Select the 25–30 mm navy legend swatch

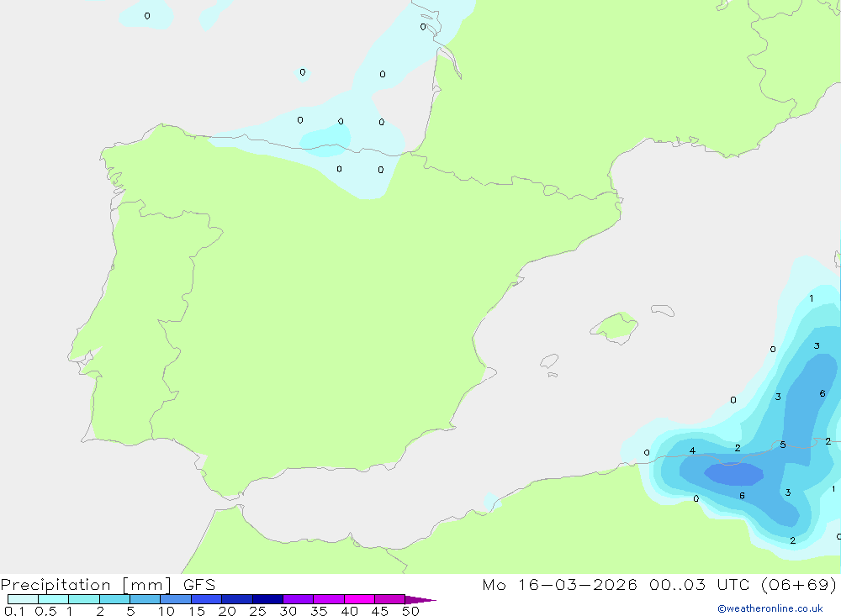click(x=267, y=599)
